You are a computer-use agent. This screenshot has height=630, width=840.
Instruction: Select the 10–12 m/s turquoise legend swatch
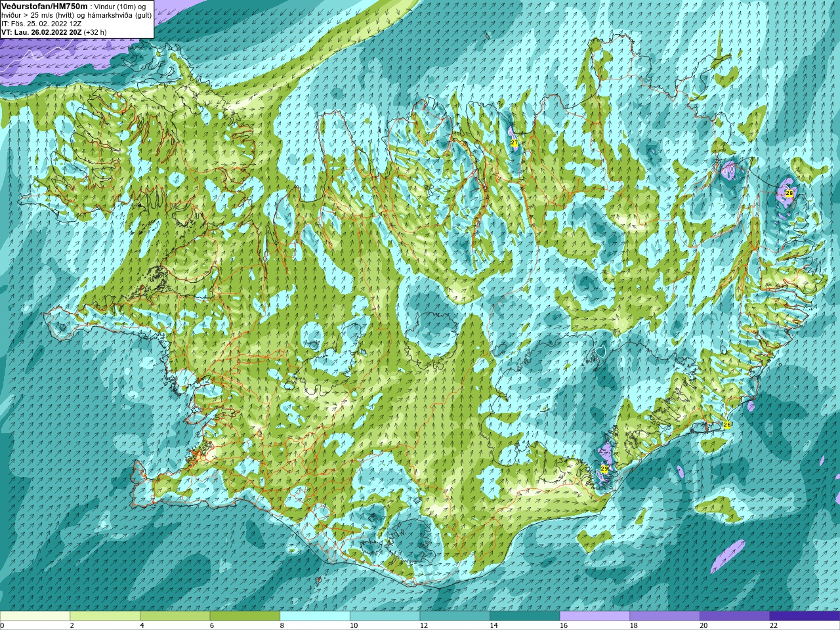(x=385, y=616)
